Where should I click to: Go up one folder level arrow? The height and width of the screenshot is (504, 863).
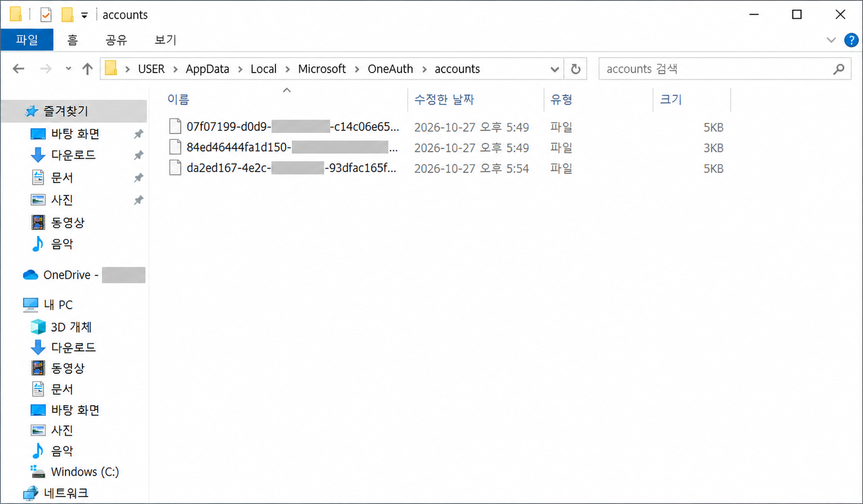coord(87,69)
